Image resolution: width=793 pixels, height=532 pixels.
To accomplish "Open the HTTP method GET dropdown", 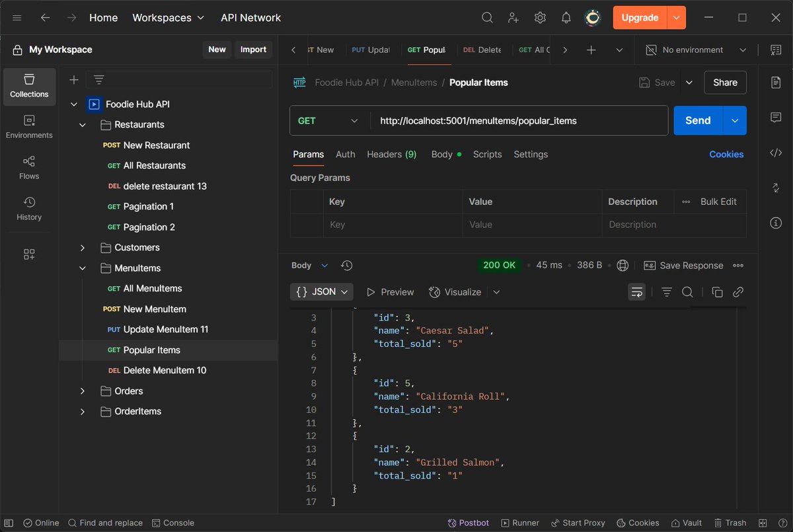I will (328, 121).
